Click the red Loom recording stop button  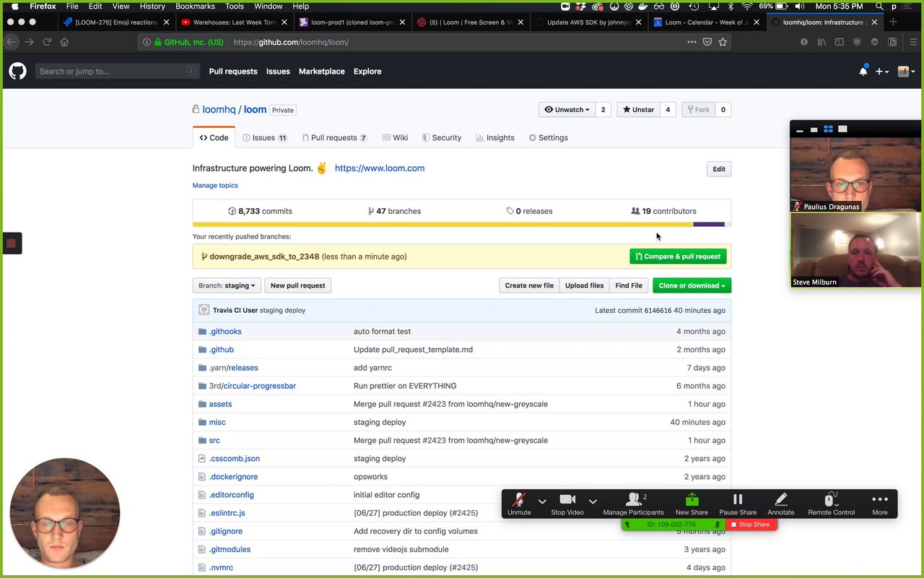click(x=11, y=243)
